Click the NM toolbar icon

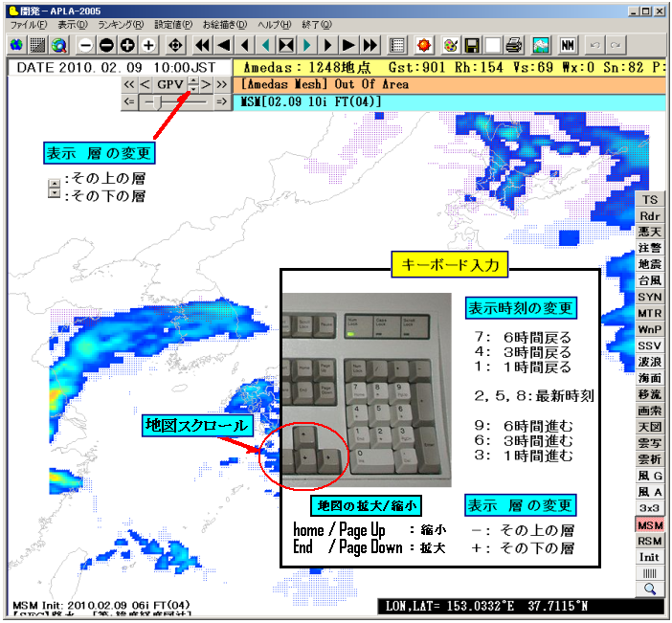tap(568, 45)
